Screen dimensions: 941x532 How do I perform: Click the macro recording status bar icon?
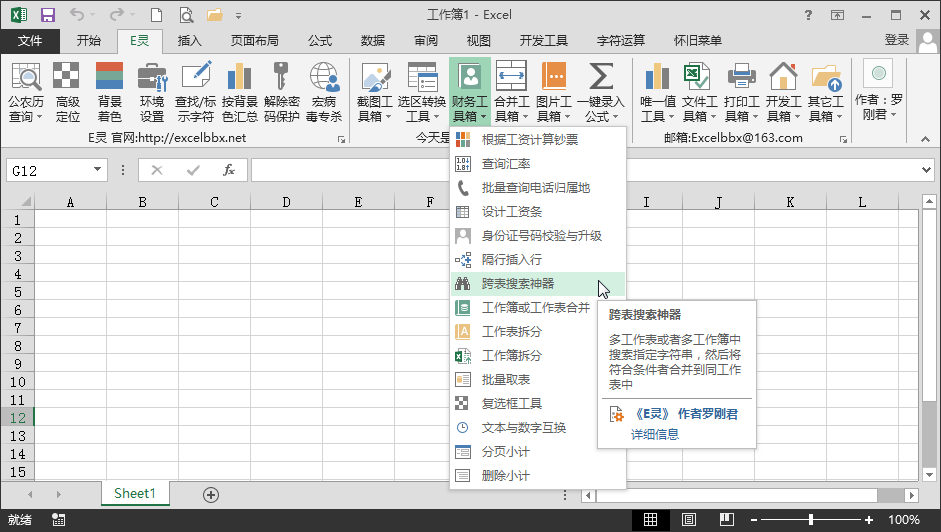pyautogui.click(x=58, y=520)
